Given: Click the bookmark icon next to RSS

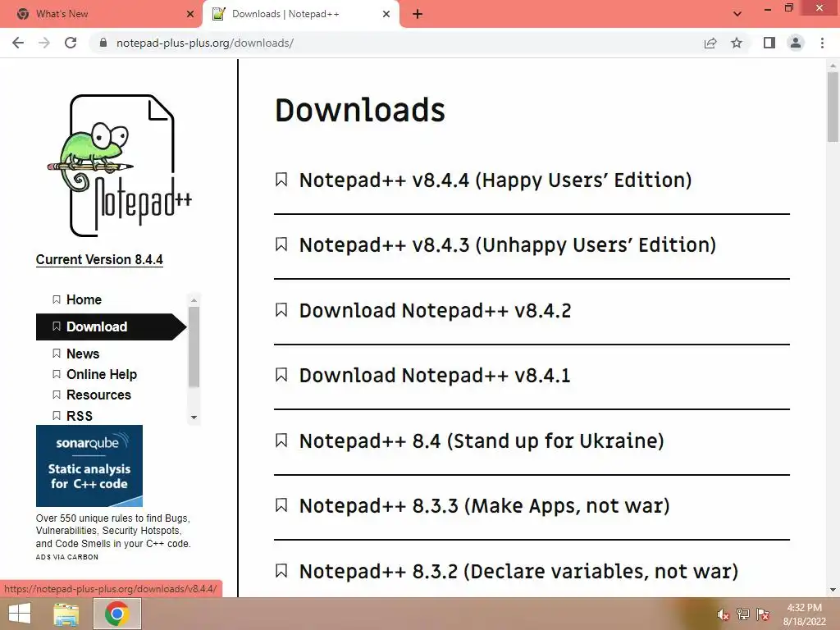Looking at the screenshot, I should tap(57, 416).
